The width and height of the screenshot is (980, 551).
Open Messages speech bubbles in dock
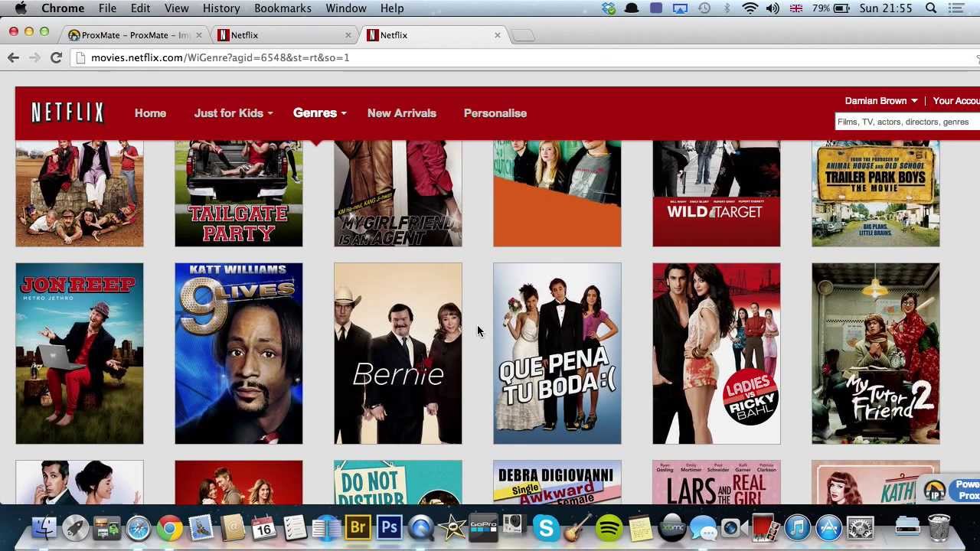(703, 527)
